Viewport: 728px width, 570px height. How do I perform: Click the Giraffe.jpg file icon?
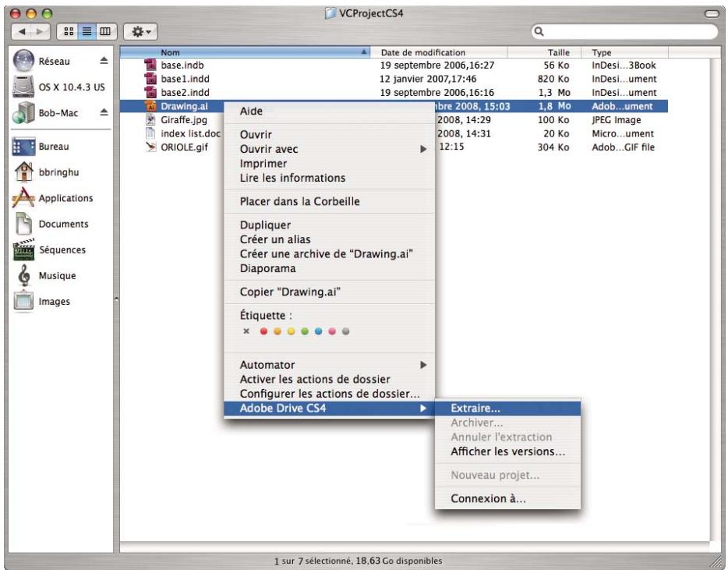click(x=150, y=119)
